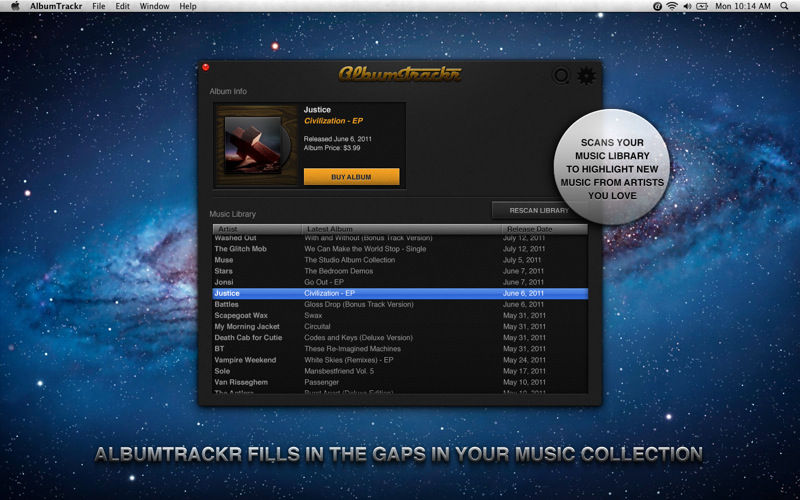Click 'Released June 6, 2011' text
This screenshot has height=500, width=800.
(338, 139)
